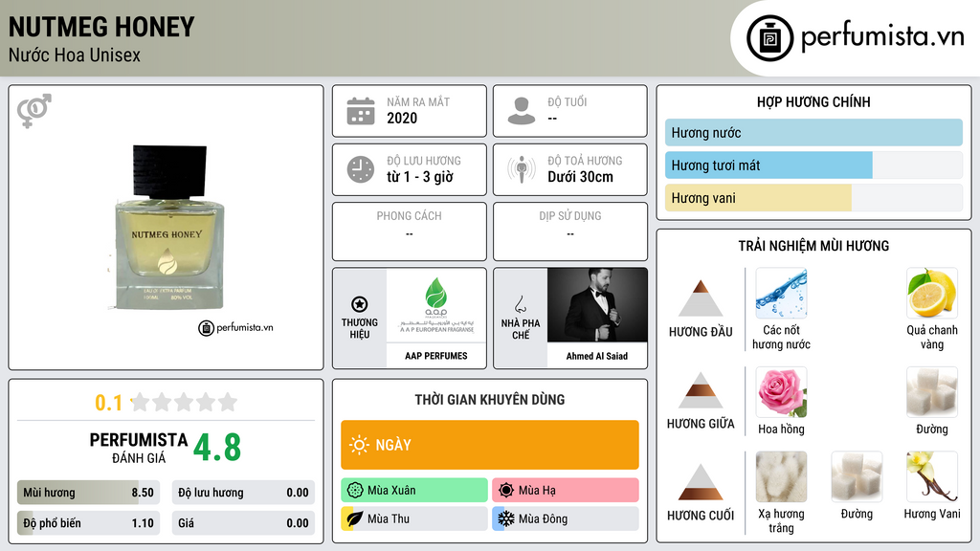Click the leaf icon beside Mùa Thu
Image resolution: width=980 pixels, height=551 pixels.
[x=355, y=518]
